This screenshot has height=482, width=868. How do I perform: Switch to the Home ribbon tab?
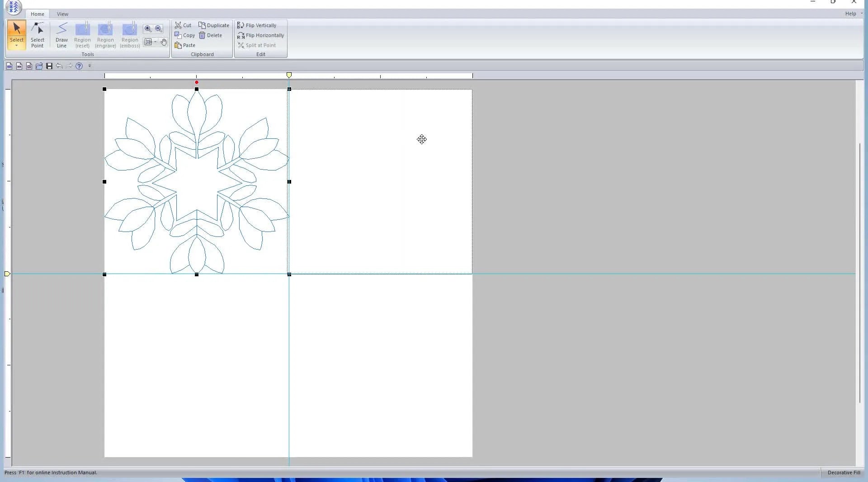(x=38, y=14)
